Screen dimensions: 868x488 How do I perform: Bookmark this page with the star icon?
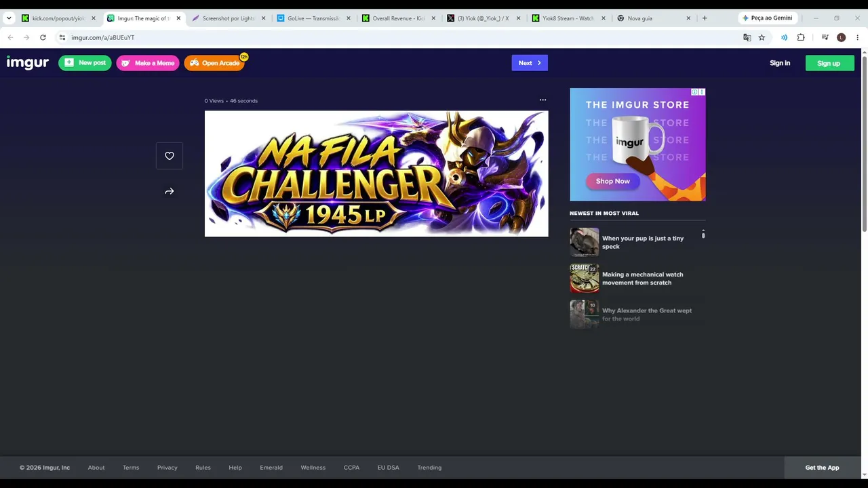point(762,37)
